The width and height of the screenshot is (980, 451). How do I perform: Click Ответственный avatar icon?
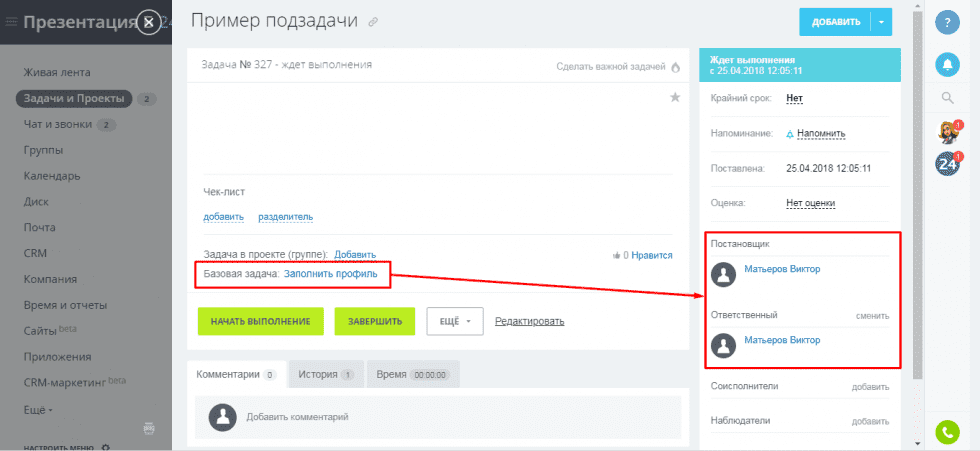click(x=724, y=345)
